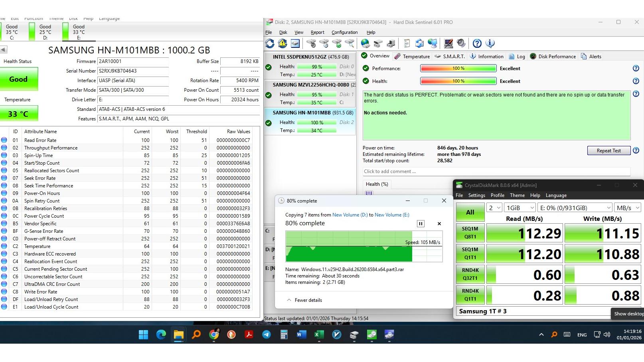Click the help icon beside Performance bar

[636, 69]
